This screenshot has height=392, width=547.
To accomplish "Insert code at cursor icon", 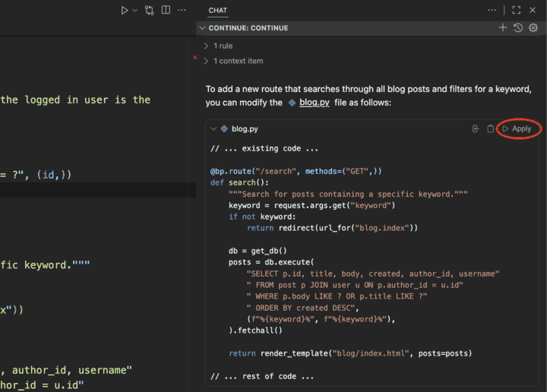I will coord(476,129).
